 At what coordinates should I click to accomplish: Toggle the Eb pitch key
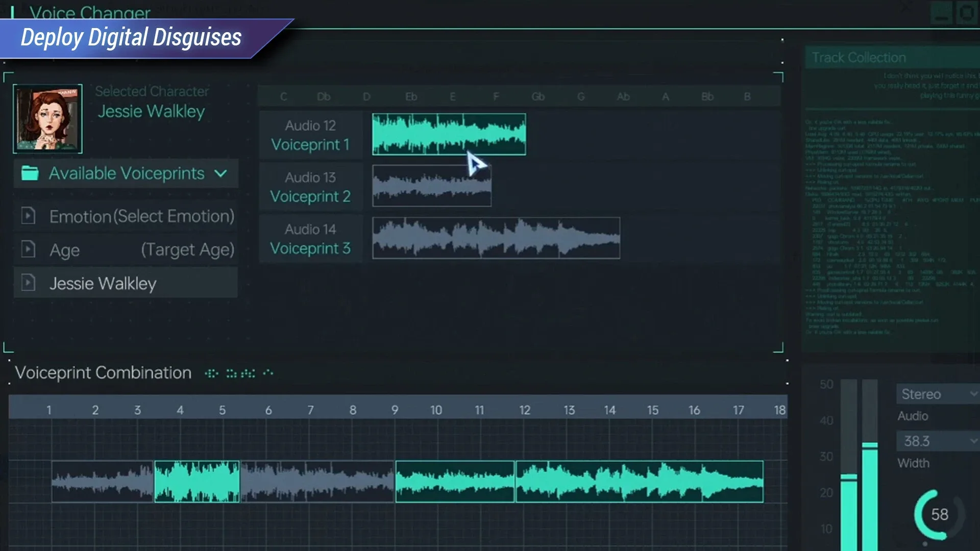click(410, 96)
